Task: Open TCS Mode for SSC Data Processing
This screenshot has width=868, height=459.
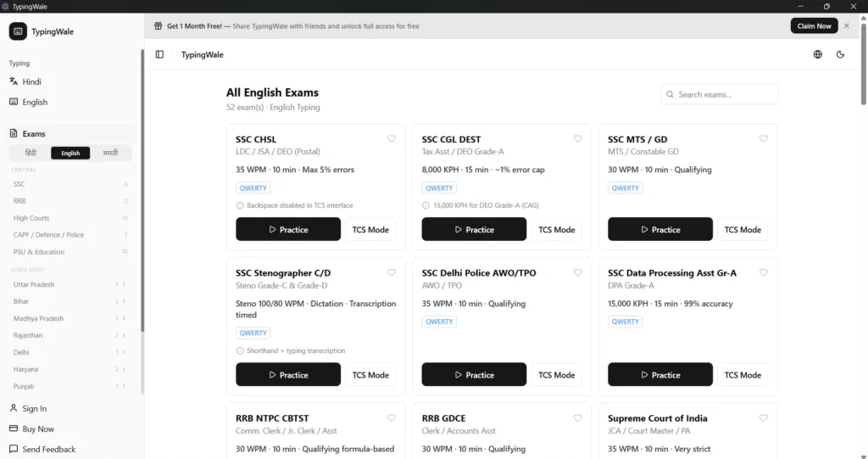Action: [x=743, y=375]
